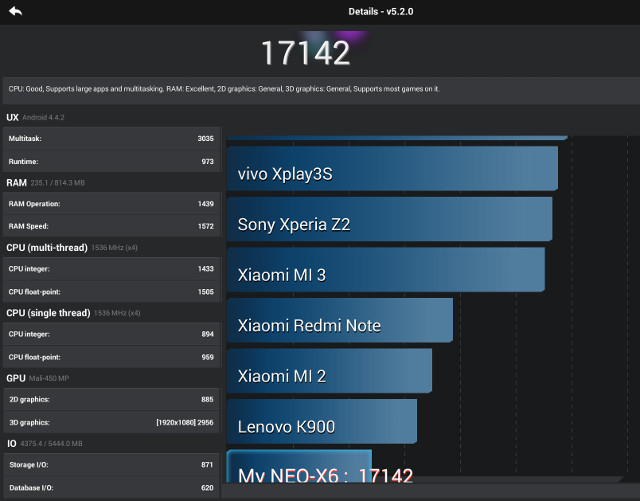Open the 2D graphics score row
The width and height of the screenshot is (640, 501).
(x=111, y=399)
